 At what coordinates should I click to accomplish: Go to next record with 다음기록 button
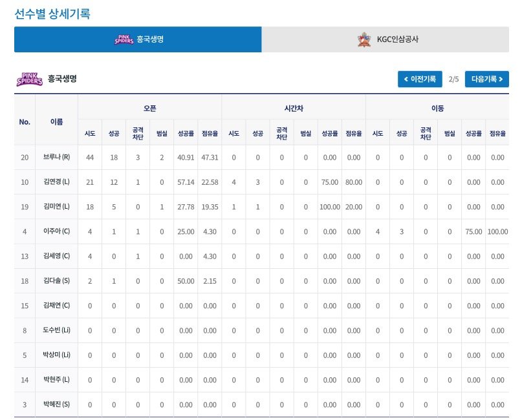point(486,79)
